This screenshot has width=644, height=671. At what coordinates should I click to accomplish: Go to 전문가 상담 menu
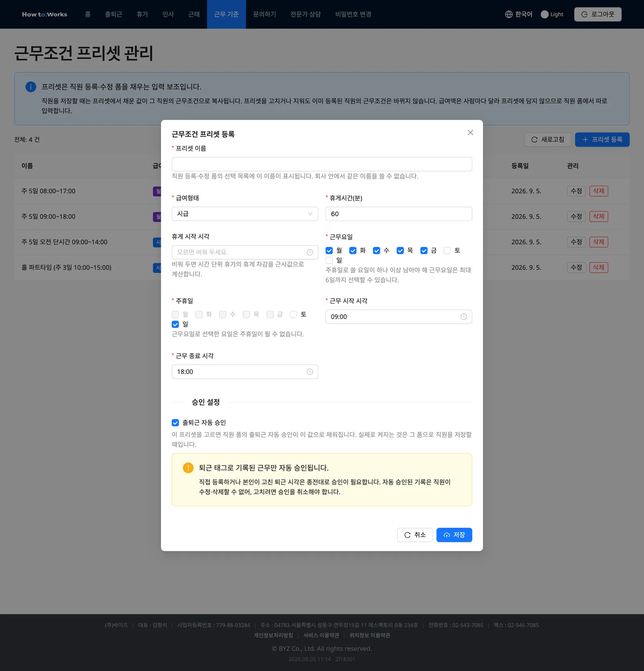tap(305, 14)
